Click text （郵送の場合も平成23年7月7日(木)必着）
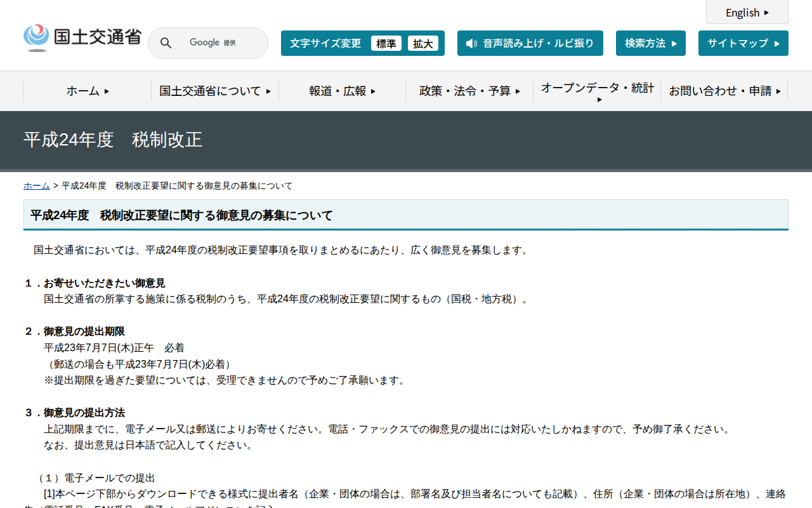Viewport: 812px width, 508px height. [x=139, y=364]
